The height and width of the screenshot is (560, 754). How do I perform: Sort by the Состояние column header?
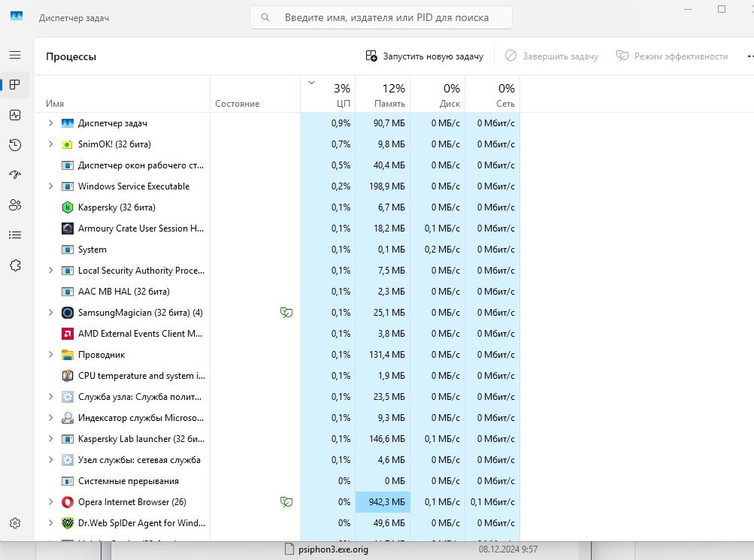256,94
